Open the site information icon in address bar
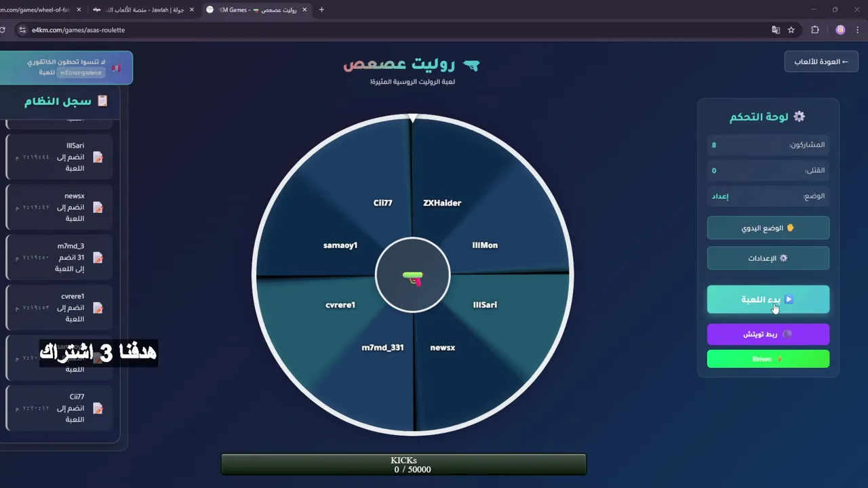Screen dimensions: 868x488 pos(22,30)
